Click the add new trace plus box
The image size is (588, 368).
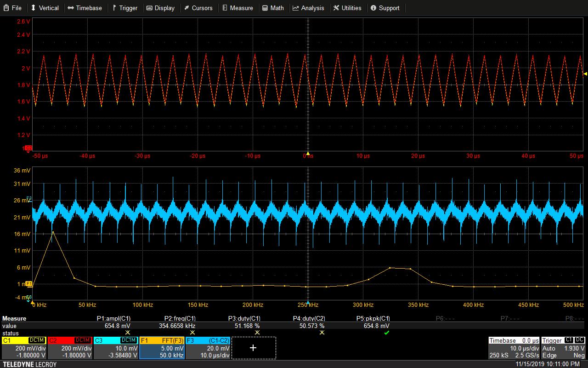click(x=254, y=348)
